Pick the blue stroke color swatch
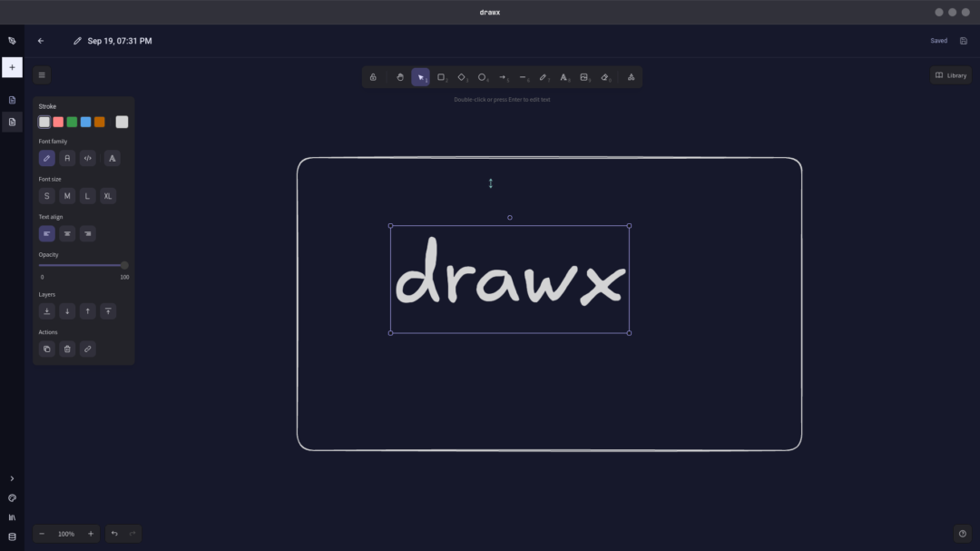 click(85, 122)
